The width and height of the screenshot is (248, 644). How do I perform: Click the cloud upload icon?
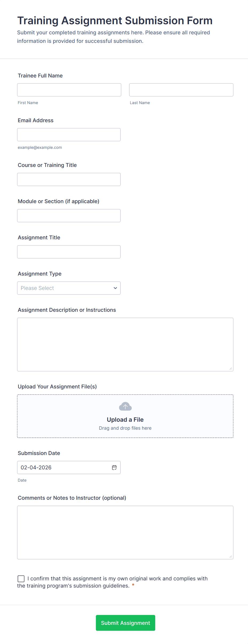(125, 407)
